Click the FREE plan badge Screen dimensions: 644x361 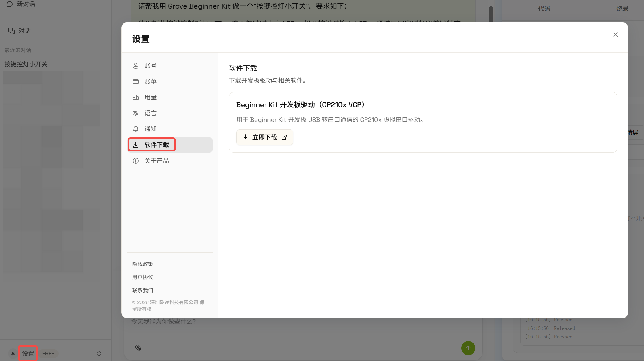48,354
